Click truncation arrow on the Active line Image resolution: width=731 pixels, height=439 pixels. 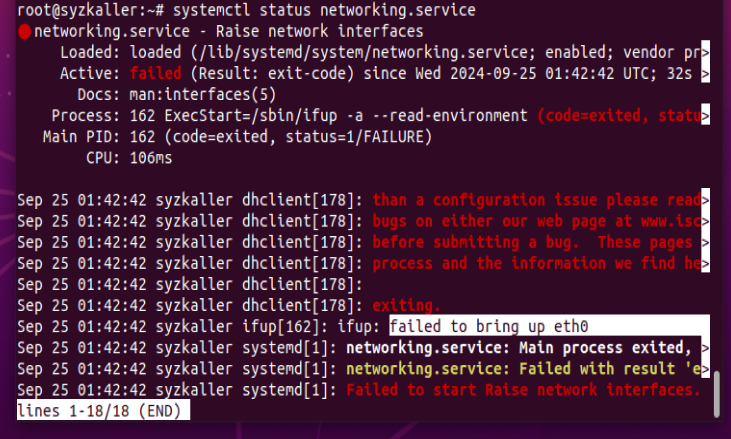pyautogui.click(x=706, y=74)
